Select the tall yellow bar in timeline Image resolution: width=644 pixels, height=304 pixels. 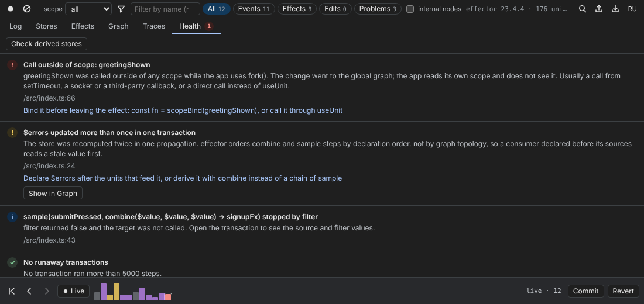[117, 292]
